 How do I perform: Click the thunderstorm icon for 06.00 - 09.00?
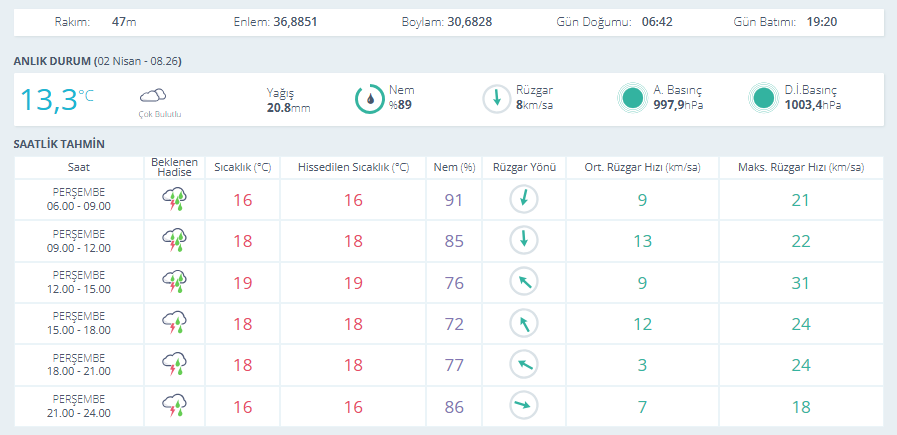tap(174, 200)
